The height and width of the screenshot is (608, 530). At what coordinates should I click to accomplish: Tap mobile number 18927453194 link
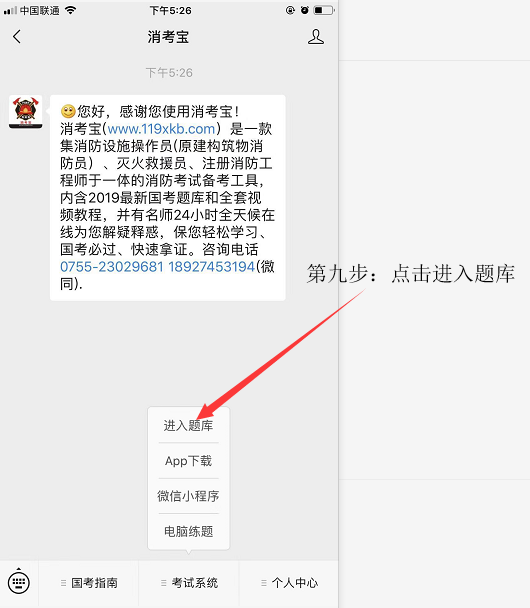coord(212,267)
